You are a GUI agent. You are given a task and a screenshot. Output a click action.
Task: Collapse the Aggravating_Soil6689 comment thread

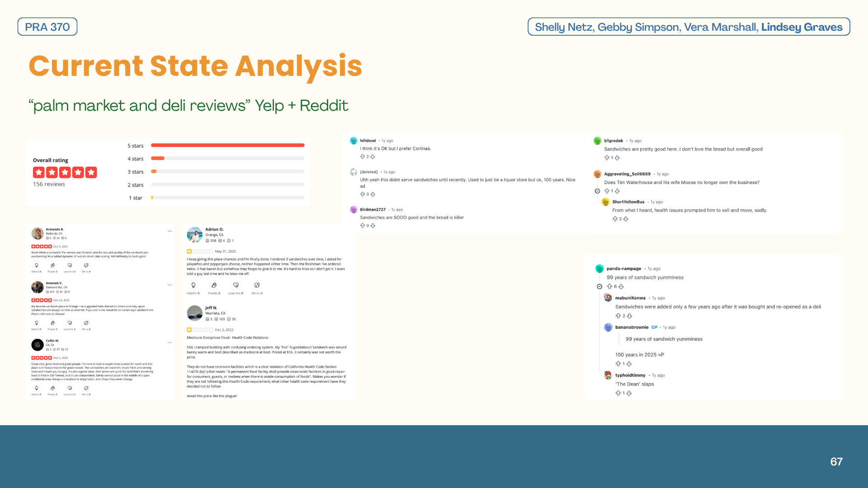tap(597, 191)
